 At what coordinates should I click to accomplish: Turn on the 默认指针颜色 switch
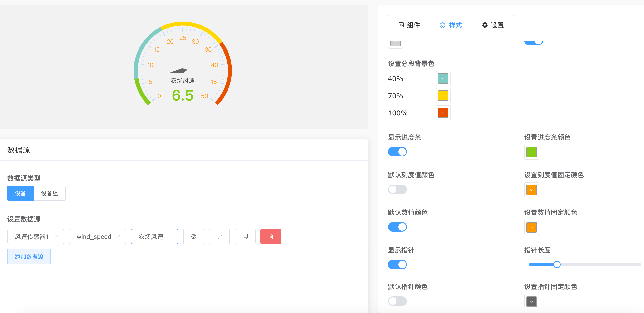click(397, 301)
